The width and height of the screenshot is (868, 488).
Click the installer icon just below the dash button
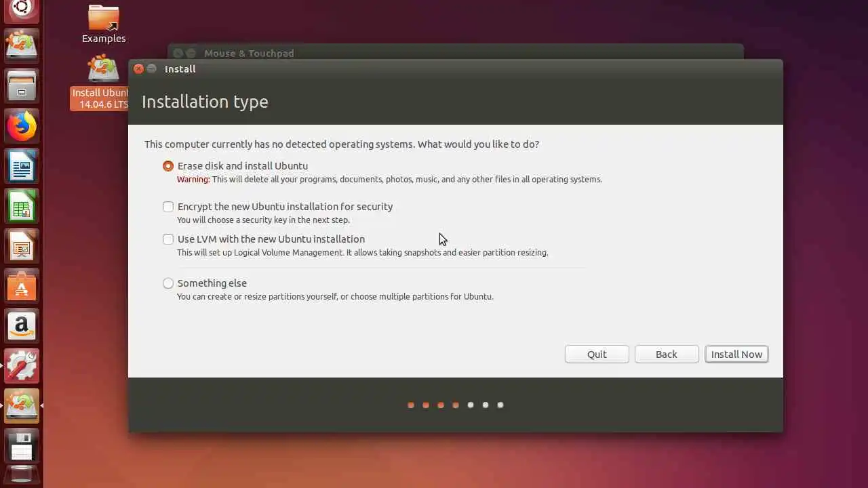pos(22,46)
